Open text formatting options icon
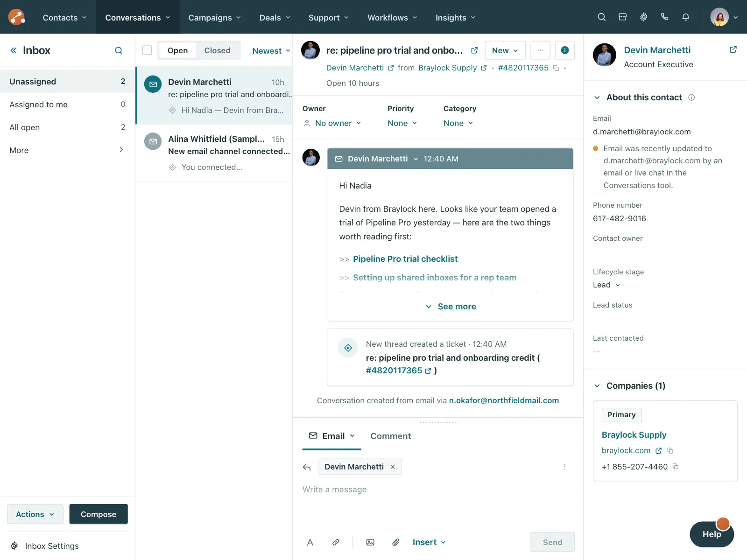The height and width of the screenshot is (560, 747). pos(310,542)
